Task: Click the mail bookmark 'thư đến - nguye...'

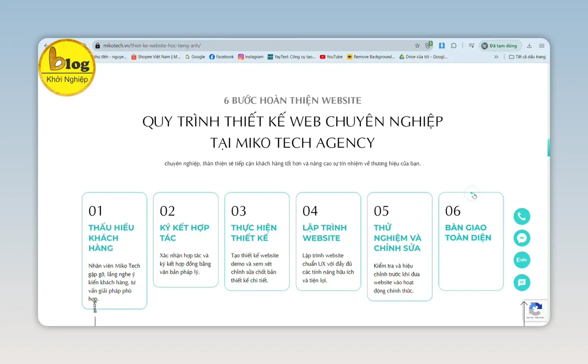Action: [x=110, y=57]
